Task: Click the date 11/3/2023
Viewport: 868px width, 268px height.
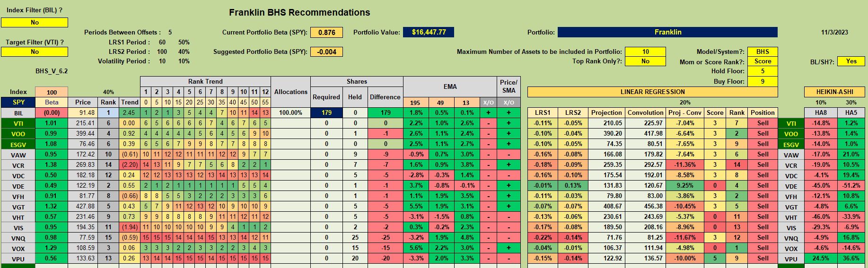Action: coord(834,32)
